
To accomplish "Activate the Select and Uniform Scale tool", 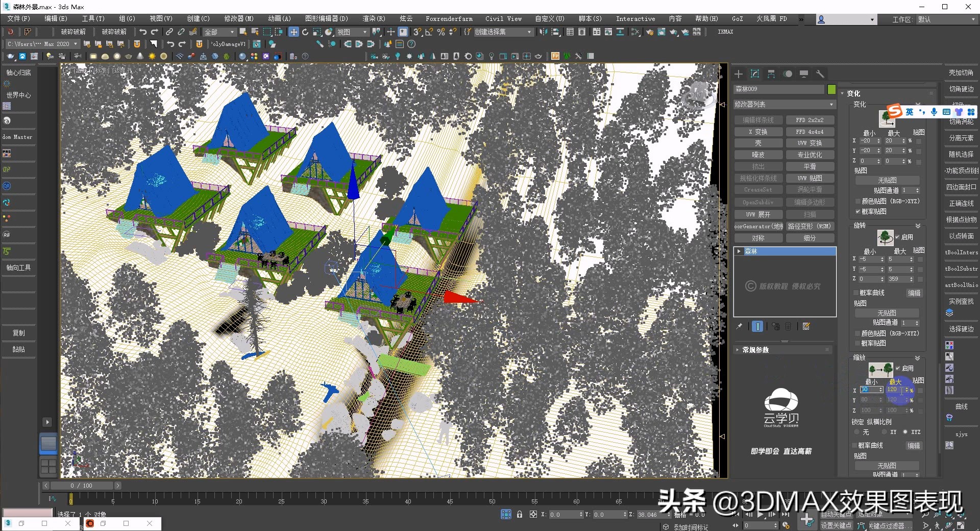I will [x=317, y=32].
